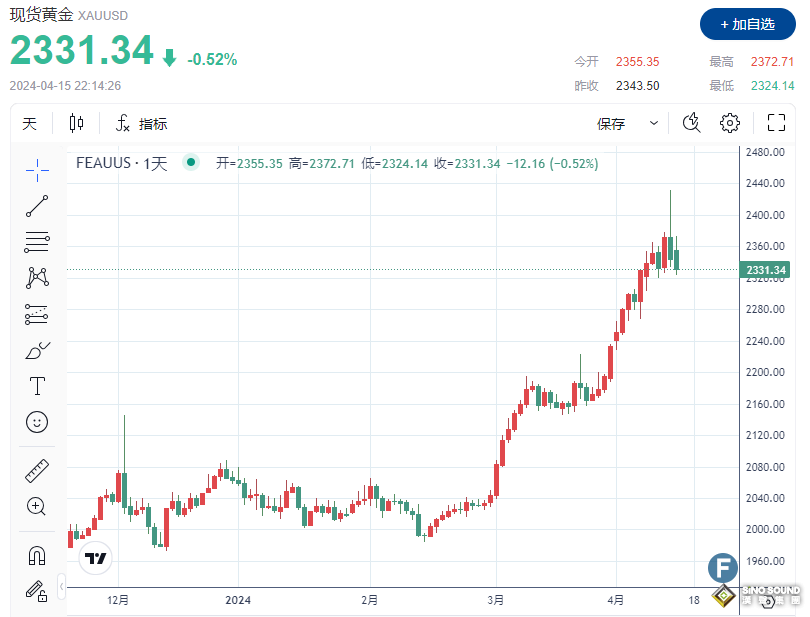
Task: Select the crosshair cursor tool
Action: tap(37, 171)
